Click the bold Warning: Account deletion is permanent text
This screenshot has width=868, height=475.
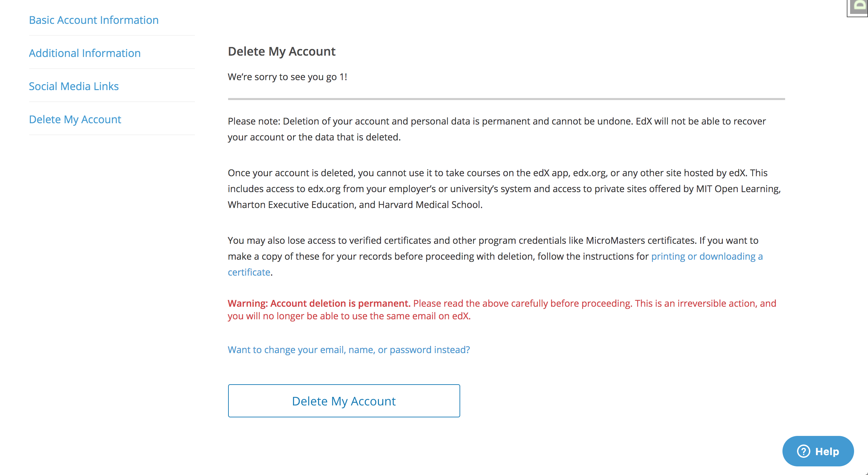tap(319, 303)
